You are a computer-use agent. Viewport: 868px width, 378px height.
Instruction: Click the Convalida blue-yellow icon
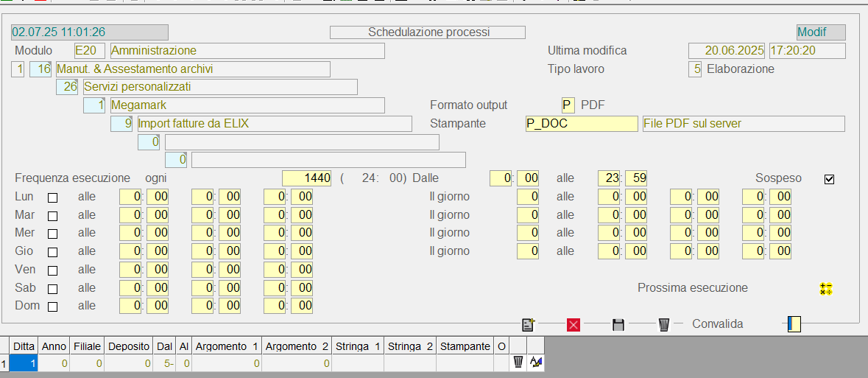point(794,324)
